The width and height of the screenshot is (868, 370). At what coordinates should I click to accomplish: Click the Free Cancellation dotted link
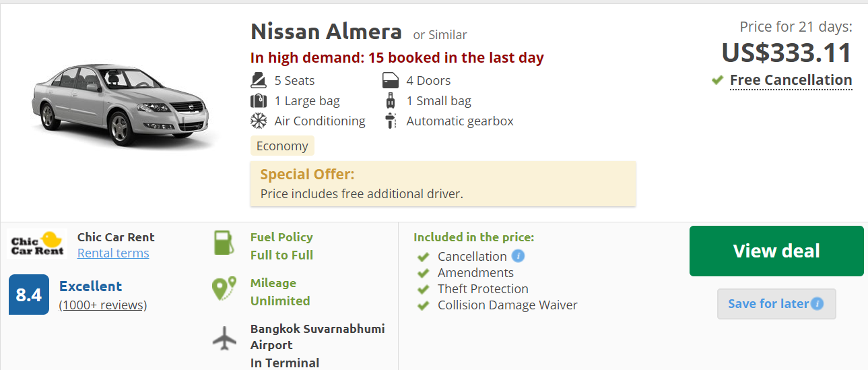(791, 80)
